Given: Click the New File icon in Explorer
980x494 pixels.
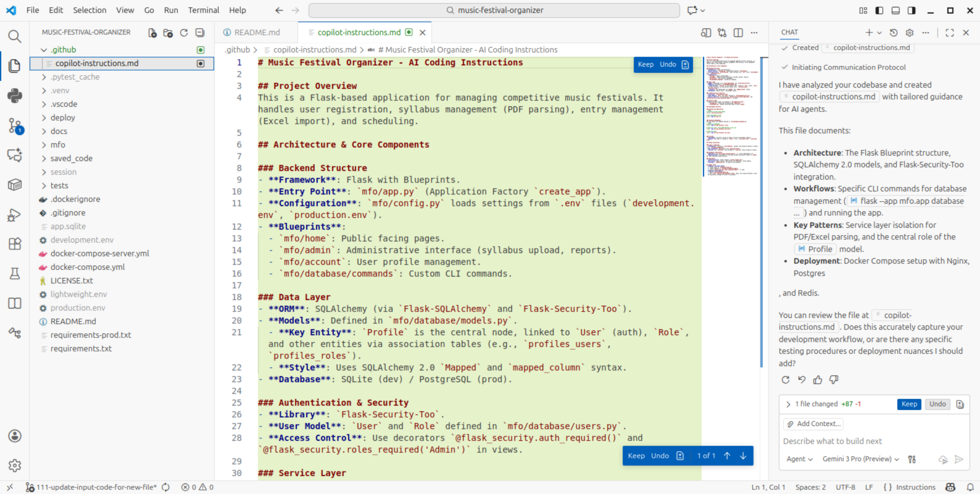Looking at the screenshot, I should pos(152,33).
